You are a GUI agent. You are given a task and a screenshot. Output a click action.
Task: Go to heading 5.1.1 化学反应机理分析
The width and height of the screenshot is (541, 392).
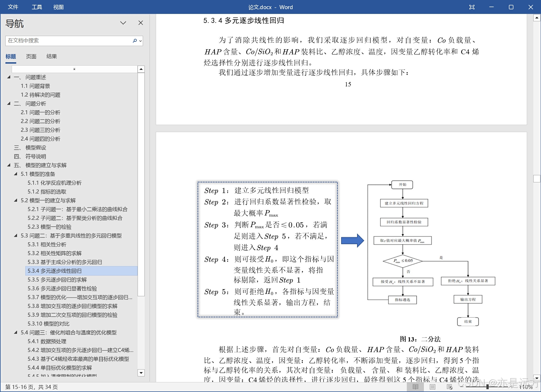pos(55,183)
